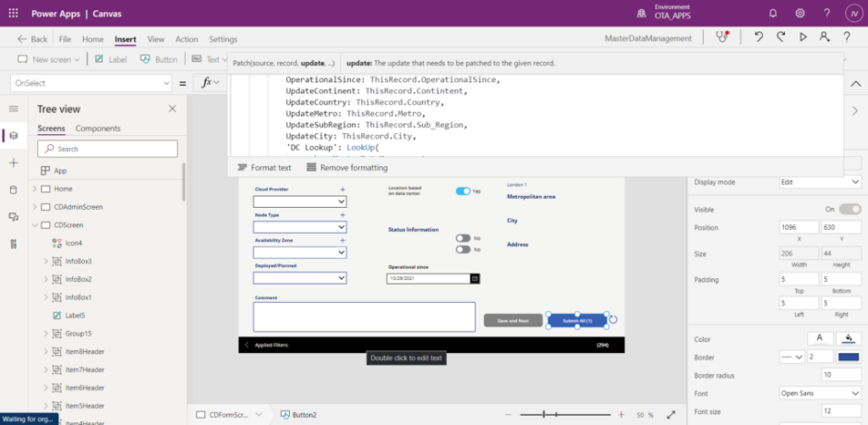
Task: Go Back with arrow button
Action: [32, 40]
